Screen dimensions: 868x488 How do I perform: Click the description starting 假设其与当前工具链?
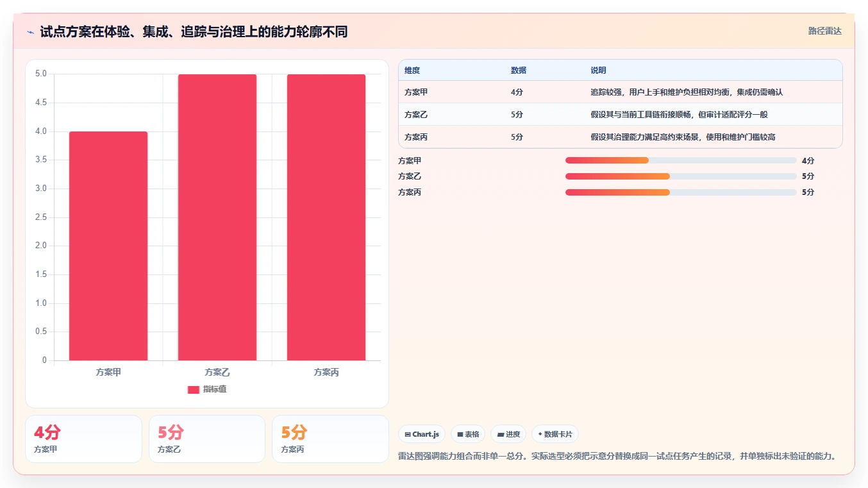point(679,115)
